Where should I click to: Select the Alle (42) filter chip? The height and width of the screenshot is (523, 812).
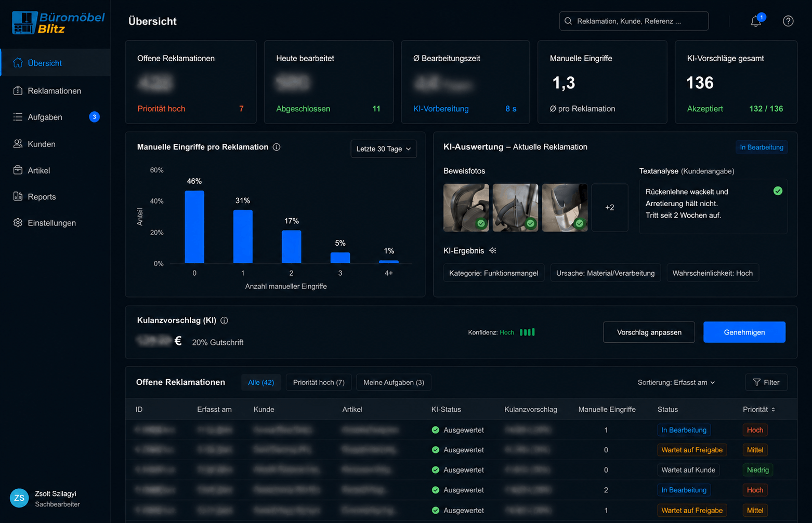click(261, 382)
